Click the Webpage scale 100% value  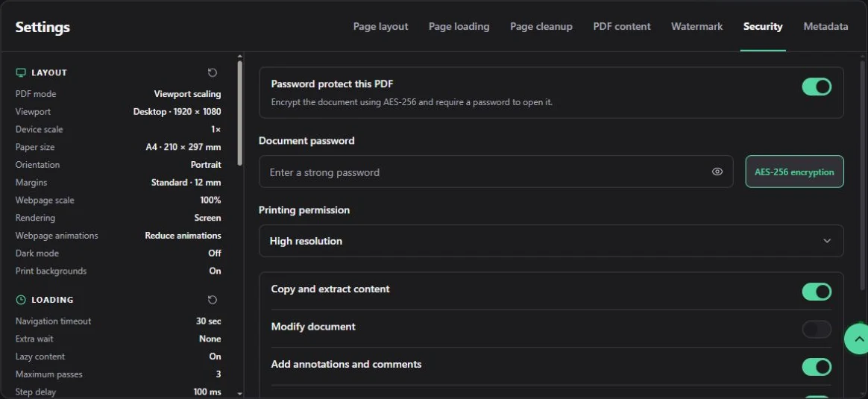[210, 201]
